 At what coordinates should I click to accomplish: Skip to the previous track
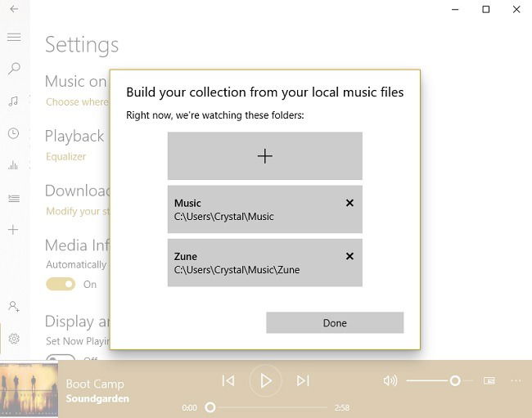[228, 380]
